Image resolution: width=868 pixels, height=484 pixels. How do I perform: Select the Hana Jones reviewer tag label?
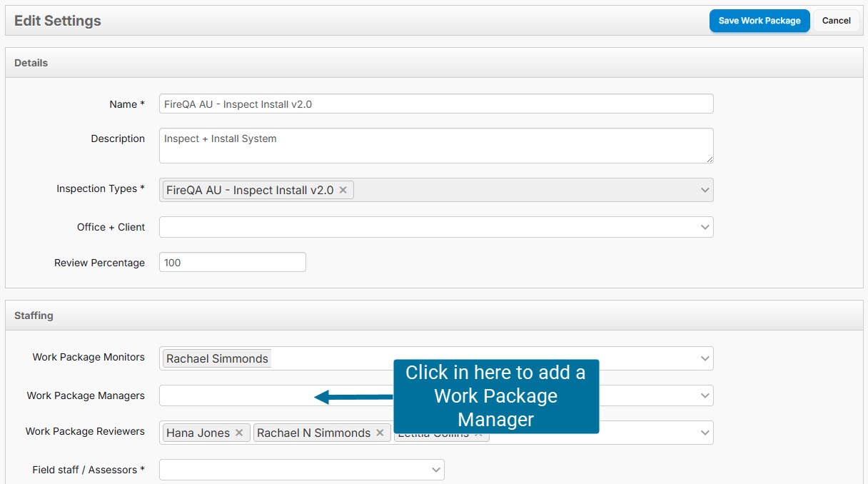coord(198,433)
